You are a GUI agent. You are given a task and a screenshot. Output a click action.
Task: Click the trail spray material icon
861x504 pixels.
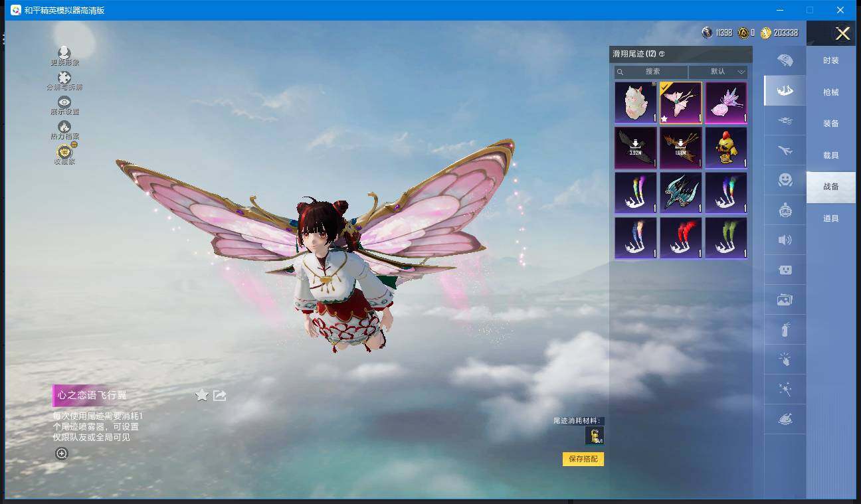coord(595,436)
